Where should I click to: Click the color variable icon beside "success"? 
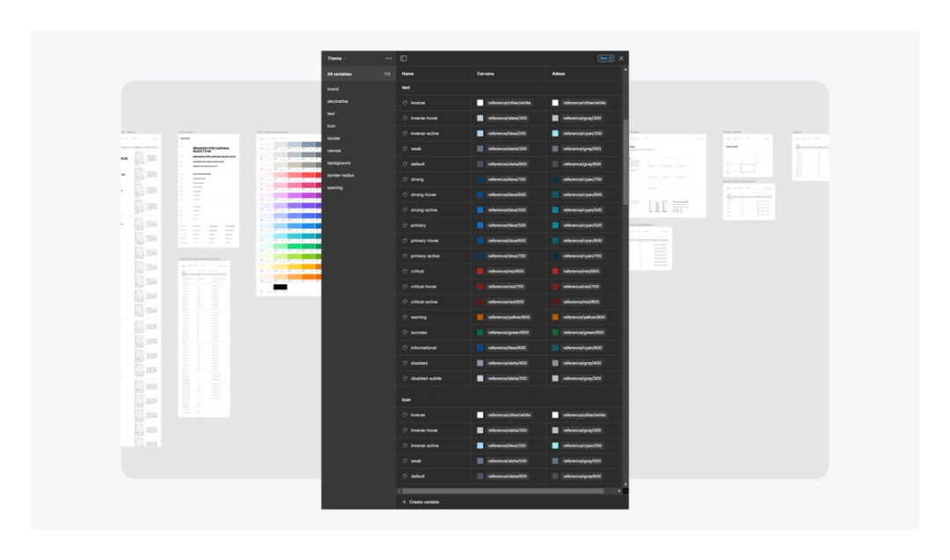[405, 332]
